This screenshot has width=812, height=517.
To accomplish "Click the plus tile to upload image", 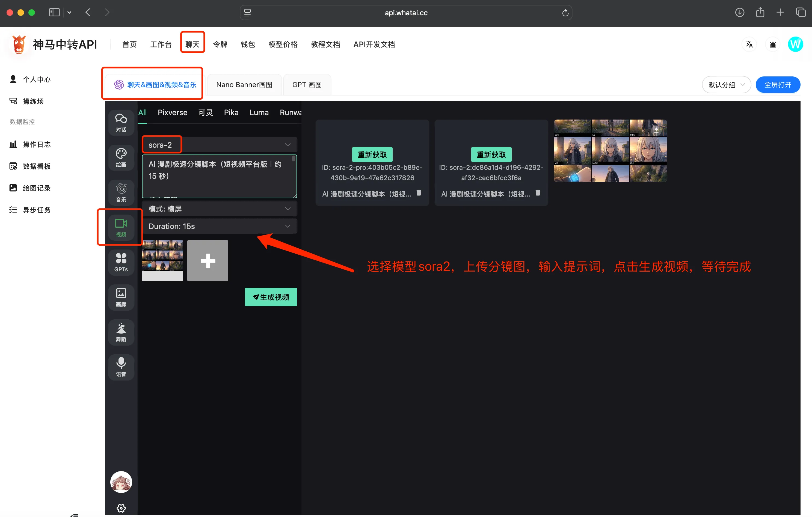I will (x=208, y=260).
